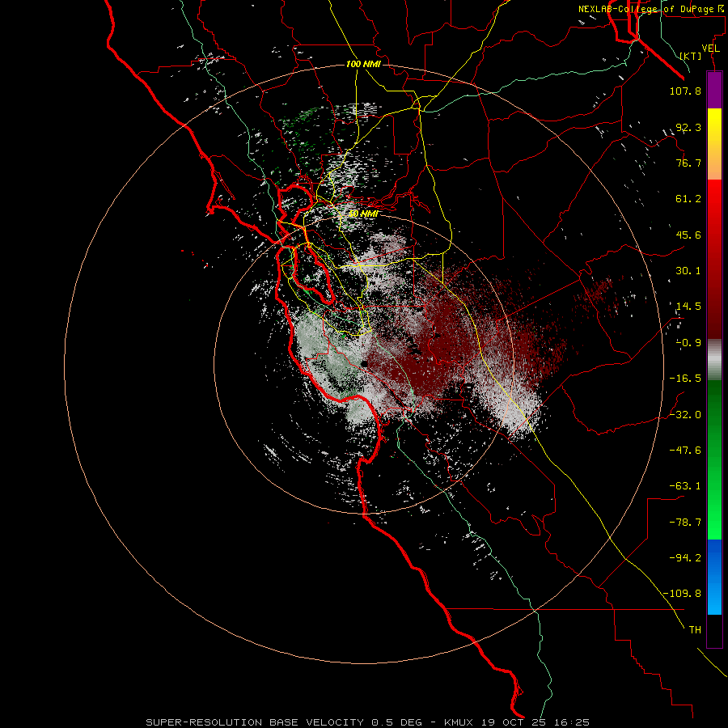Image resolution: width=728 pixels, height=728 pixels.
Task: Click the 107.8 velocity scale value
Action: tap(685, 91)
